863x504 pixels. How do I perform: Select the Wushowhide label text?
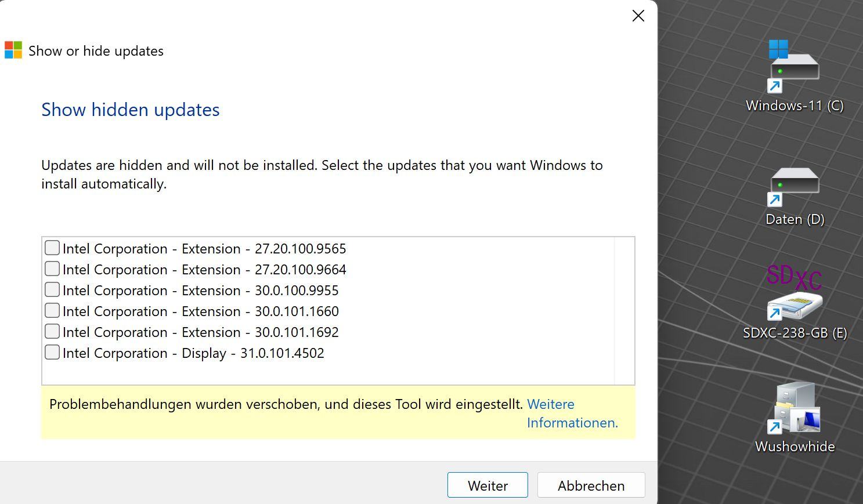coord(795,447)
